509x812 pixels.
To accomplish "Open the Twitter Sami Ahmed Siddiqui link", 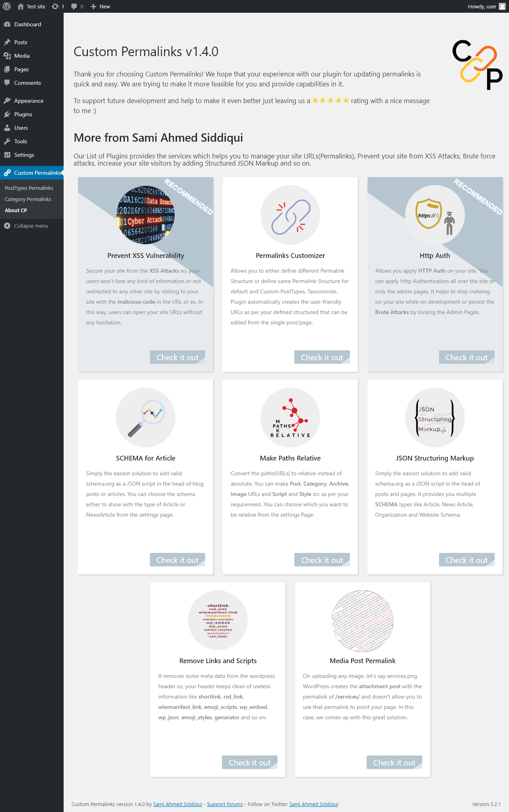I will (x=314, y=804).
